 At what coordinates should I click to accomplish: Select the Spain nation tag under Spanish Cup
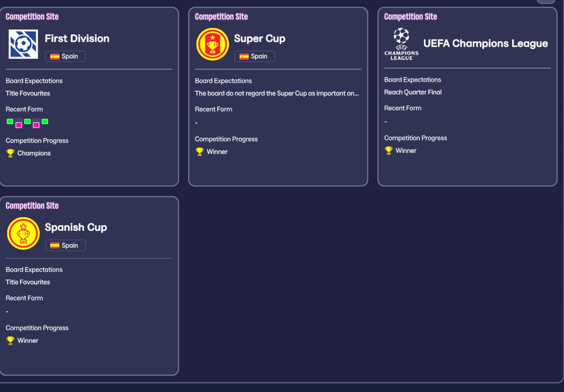[x=65, y=245]
